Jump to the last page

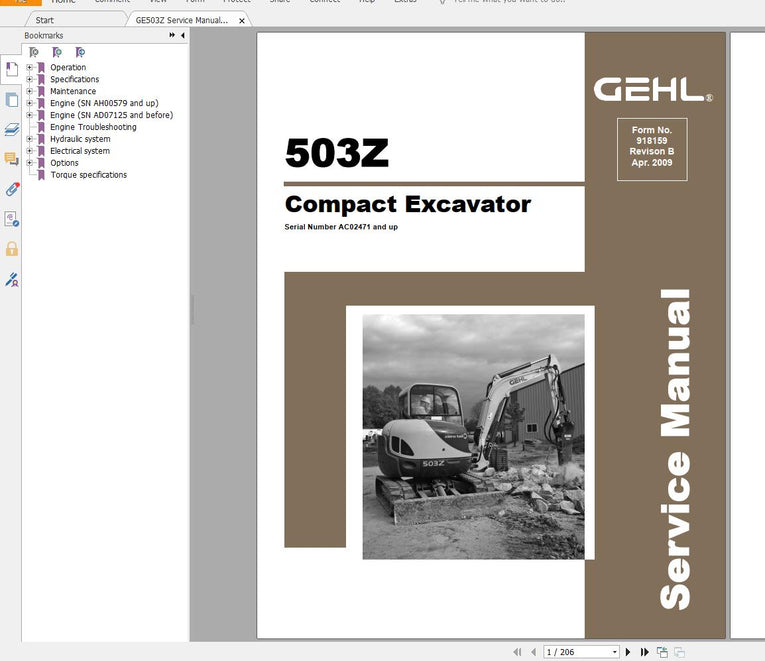(x=645, y=652)
